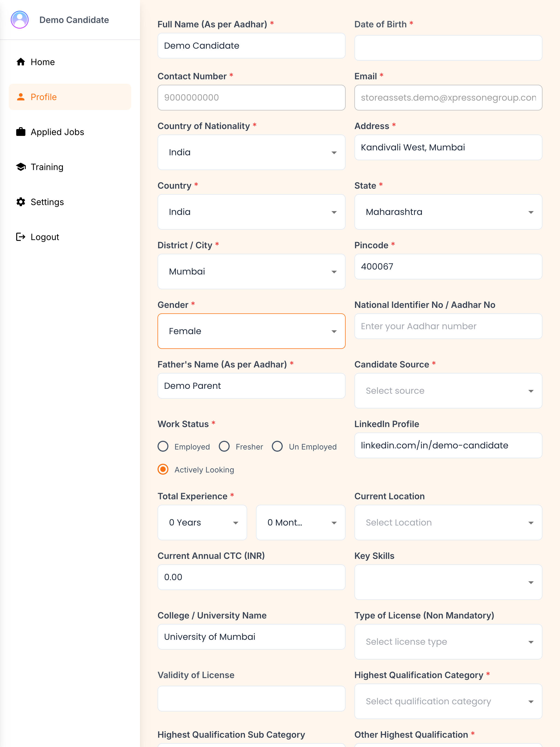Open the 0 Years experience dropdown
Screen dimensions: 560x747
click(202, 523)
